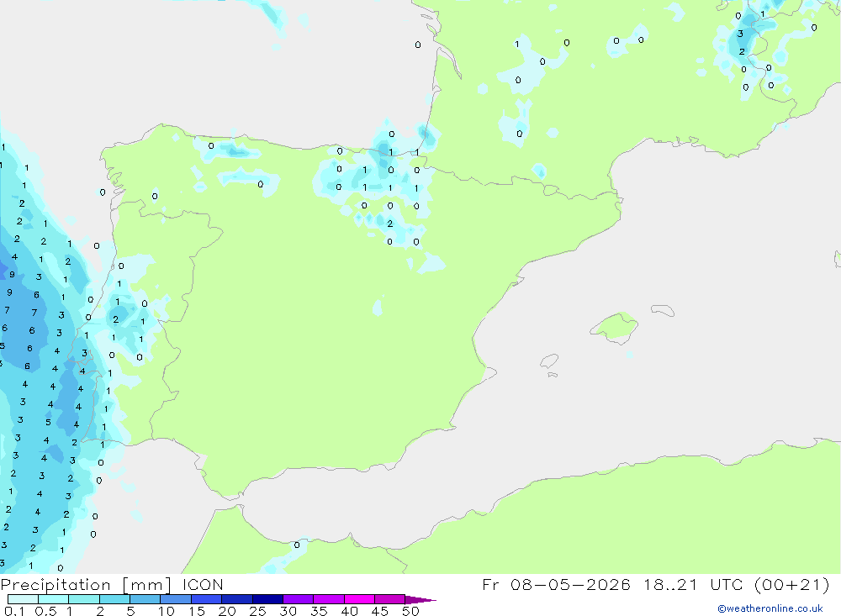This screenshot has height=616, width=841.
Task: Click the 10–15 mm legend color swatch
Action: [176, 599]
